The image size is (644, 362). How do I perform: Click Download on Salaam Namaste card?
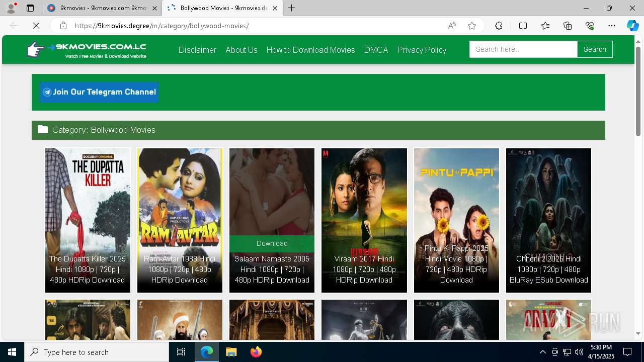(272, 243)
